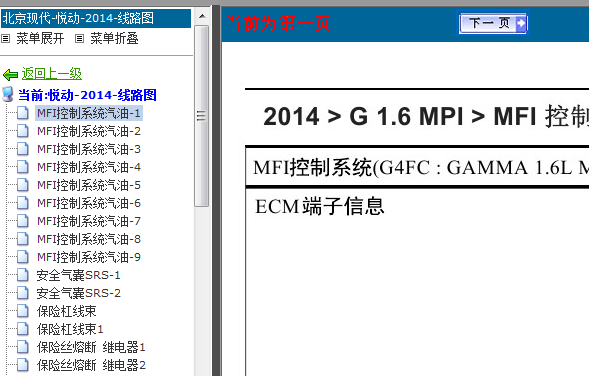Click page icon beside MFI控制系统汽油-8

tap(23, 239)
